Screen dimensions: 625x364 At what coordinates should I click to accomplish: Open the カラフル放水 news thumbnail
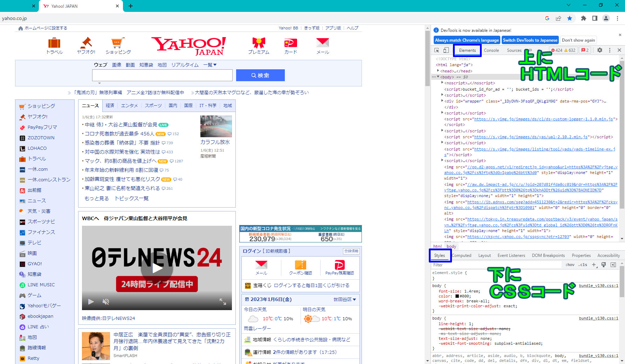pyautogui.click(x=216, y=126)
